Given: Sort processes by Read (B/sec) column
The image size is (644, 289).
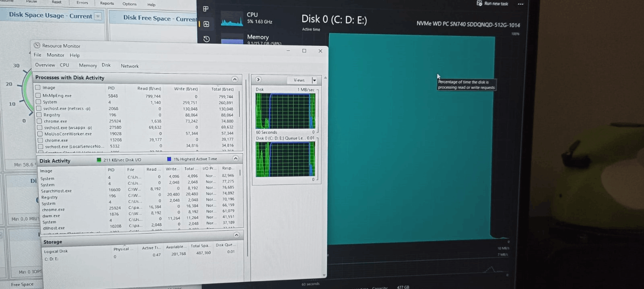Looking at the screenshot, I should [149, 88].
